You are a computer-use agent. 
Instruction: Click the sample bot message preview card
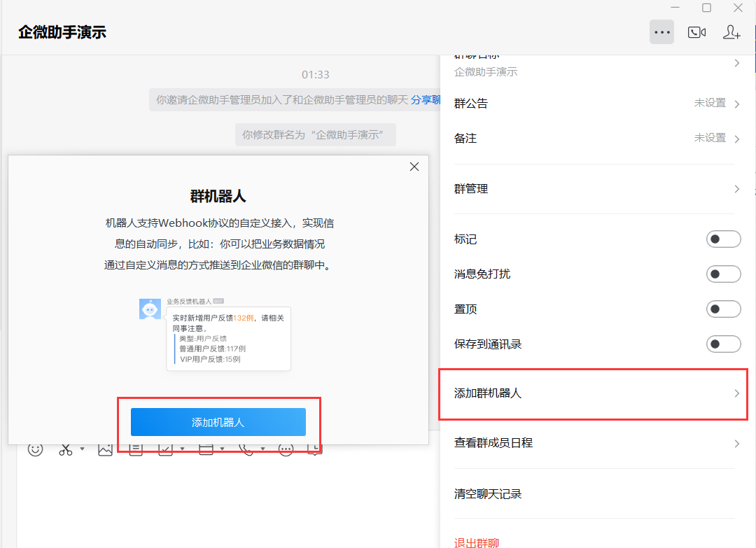[x=228, y=339]
